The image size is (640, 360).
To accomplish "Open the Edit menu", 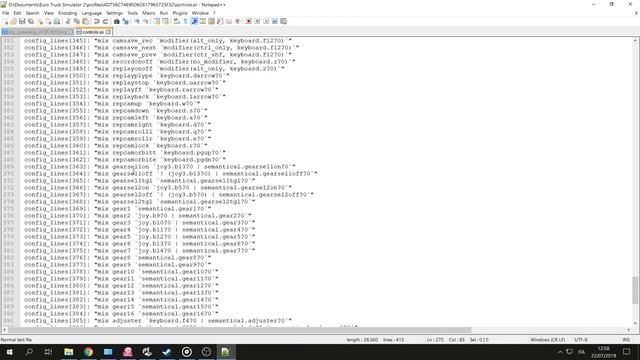I will point(17,13).
